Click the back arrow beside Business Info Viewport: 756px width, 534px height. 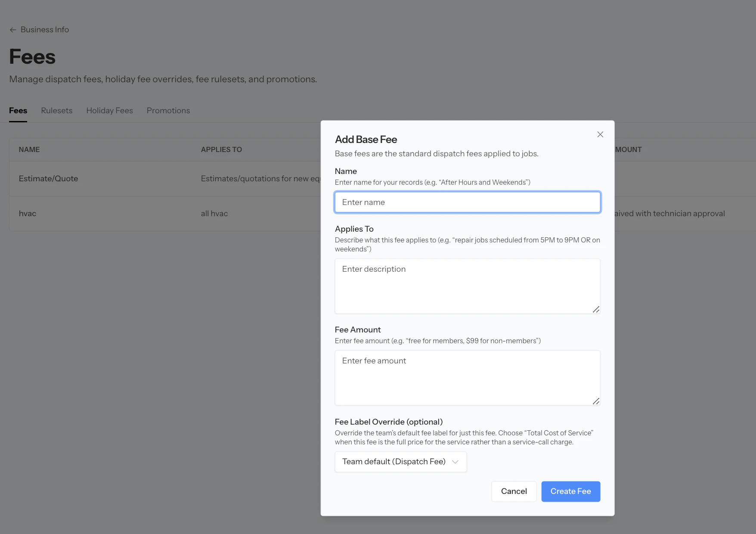tap(13, 30)
